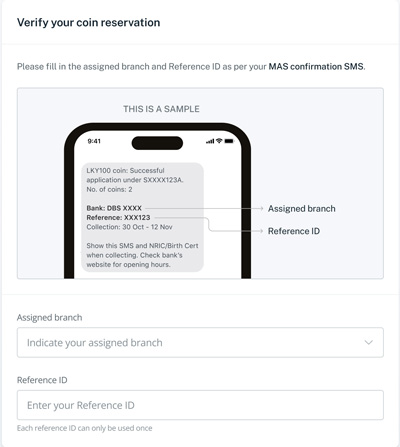This screenshot has width=400, height=447.
Task: Click the 'MAS confirmation SMS' bold text
Action: [x=316, y=67]
